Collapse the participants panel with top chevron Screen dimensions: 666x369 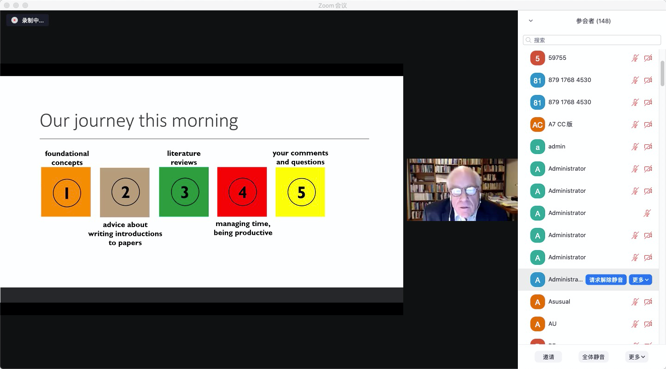(531, 21)
